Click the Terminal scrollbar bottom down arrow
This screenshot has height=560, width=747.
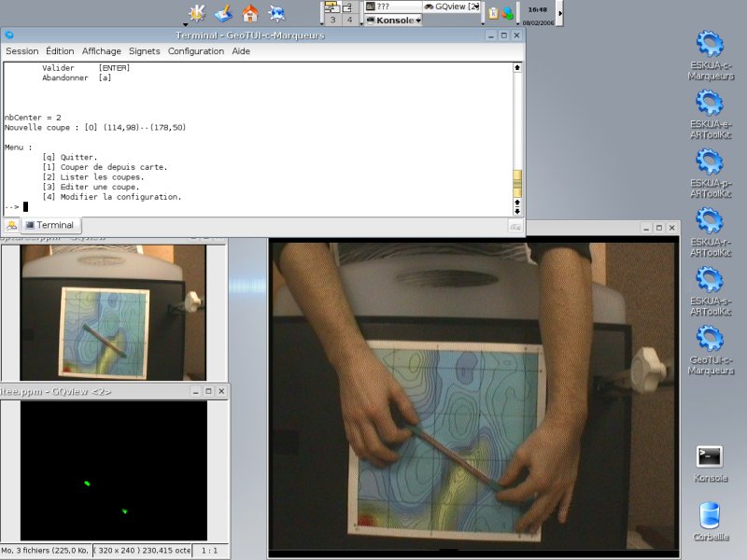(517, 211)
